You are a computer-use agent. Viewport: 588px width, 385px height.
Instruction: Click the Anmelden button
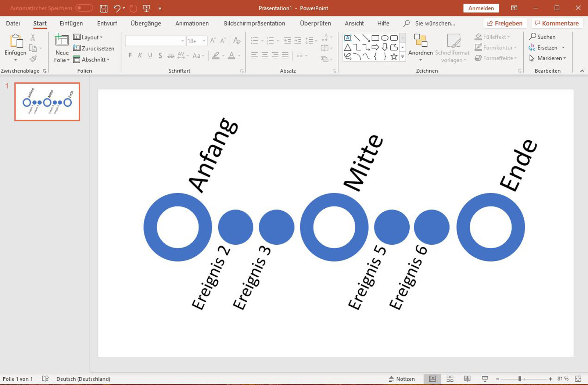[481, 8]
